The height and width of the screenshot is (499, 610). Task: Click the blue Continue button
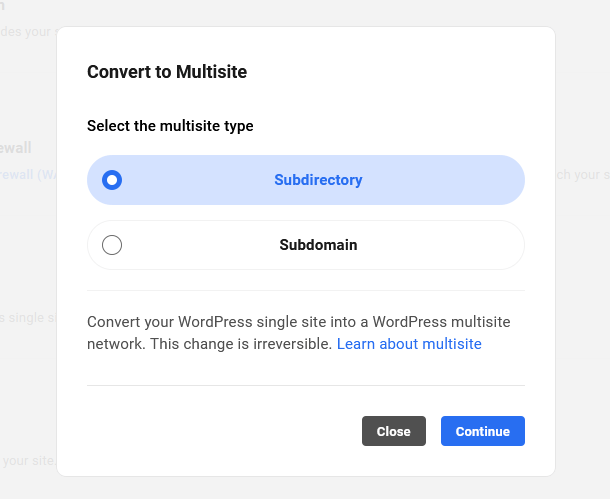pyautogui.click(x=482, y=431)
